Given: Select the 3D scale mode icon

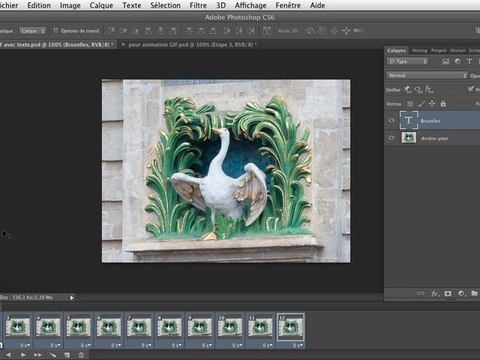Looking at the screenshot, I should pos(358,31).
